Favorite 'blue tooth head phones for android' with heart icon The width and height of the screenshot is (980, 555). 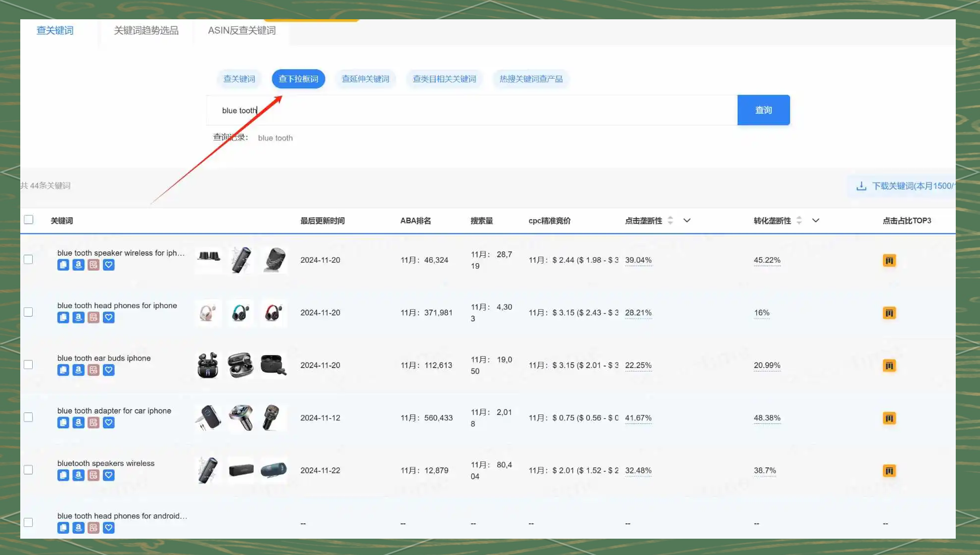108,527
